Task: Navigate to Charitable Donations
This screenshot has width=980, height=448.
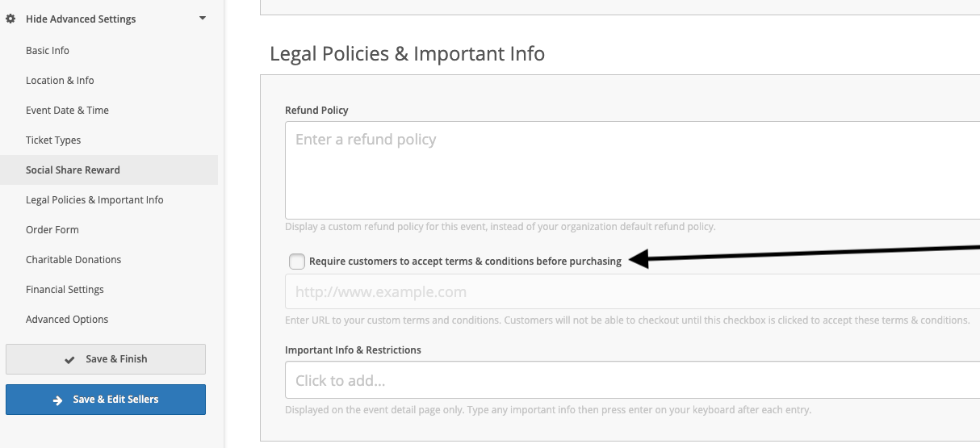Action: pos(73,259)
